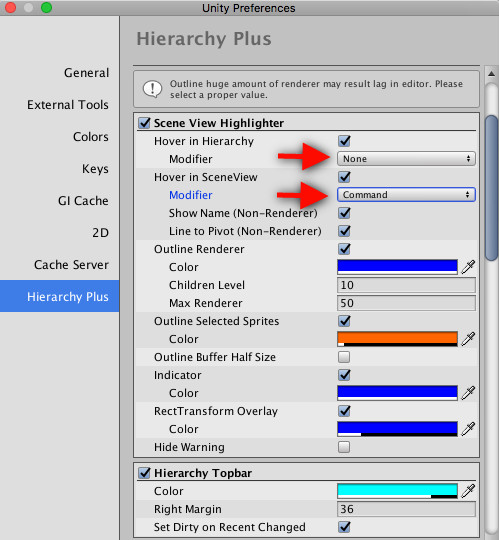Click the Right Margin field showing 36
The width and height of the screenshot is (499, 540).
[x=406, y=509]
